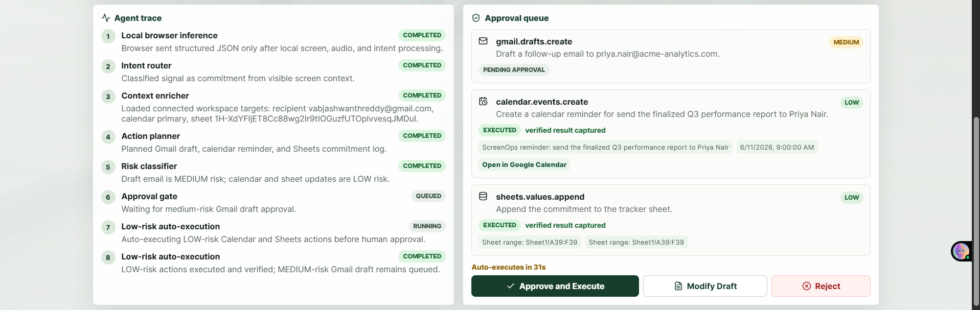Select the Context enricher step title

[155, 96]
